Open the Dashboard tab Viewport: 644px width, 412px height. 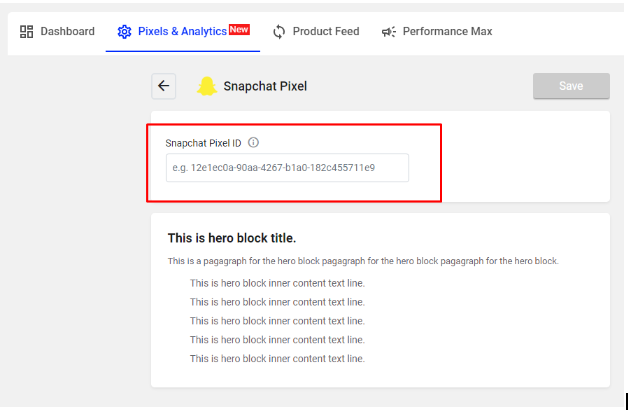tap(57, 32)
